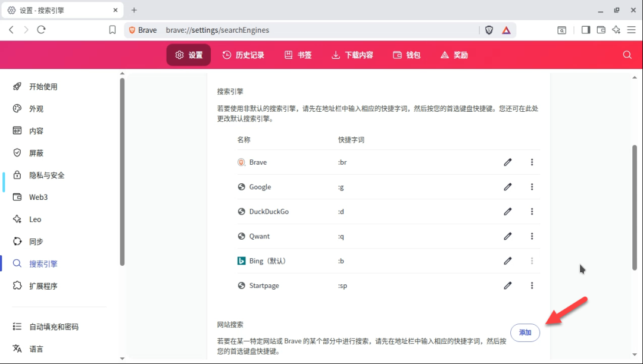Switch to the 历史记录 history tab
The height and width of the screenshot is (364, 643).
(244, 55)
